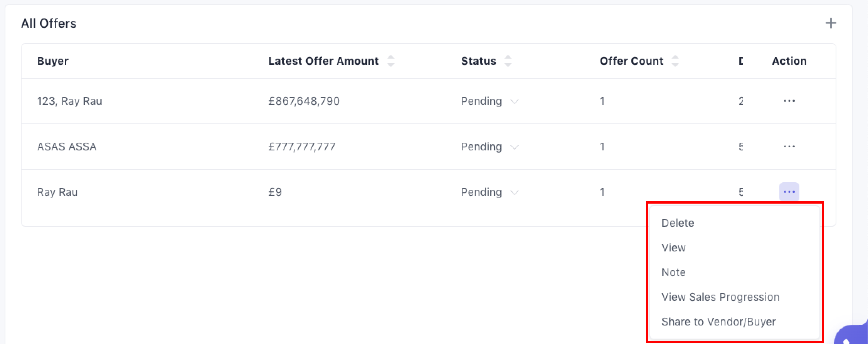
Task: Expand Pending status for 123, Ray Rau
Action: pyautogui.click(x=514, y=101)
